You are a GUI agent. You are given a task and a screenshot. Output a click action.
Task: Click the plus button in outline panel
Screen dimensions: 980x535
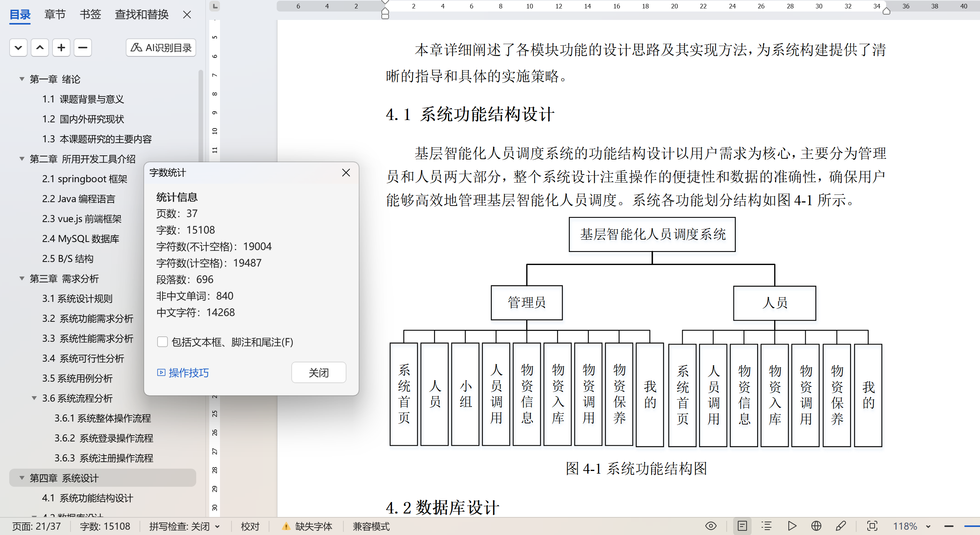tap(61, 48)
